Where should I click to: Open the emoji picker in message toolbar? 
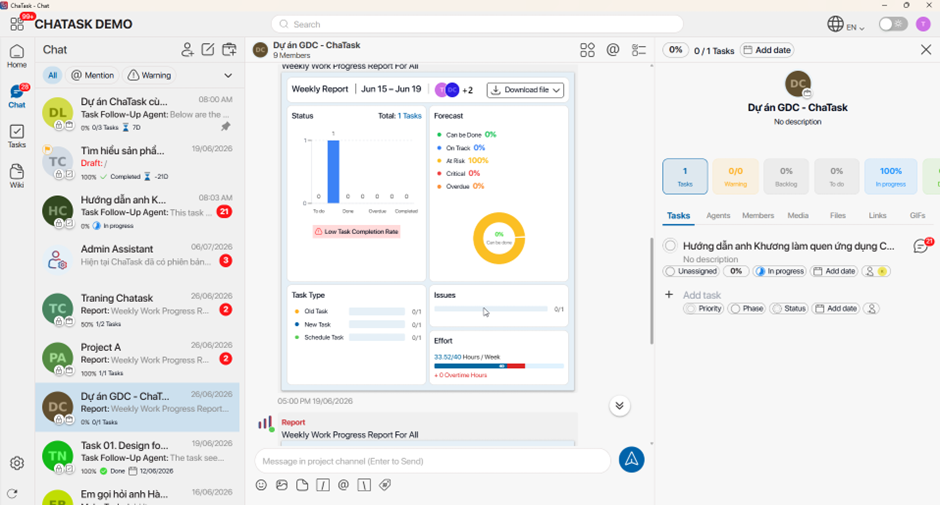point(261,485)
